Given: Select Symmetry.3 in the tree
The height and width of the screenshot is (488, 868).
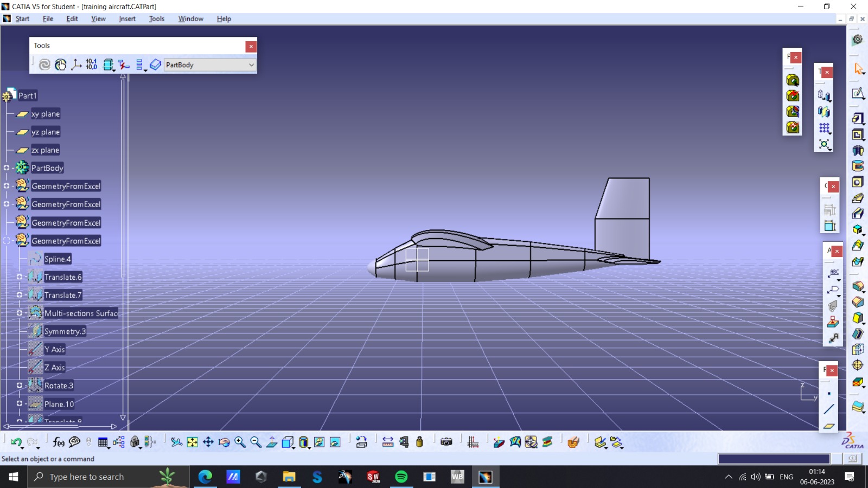Looking at the screenshot, I should click(65, 331).
